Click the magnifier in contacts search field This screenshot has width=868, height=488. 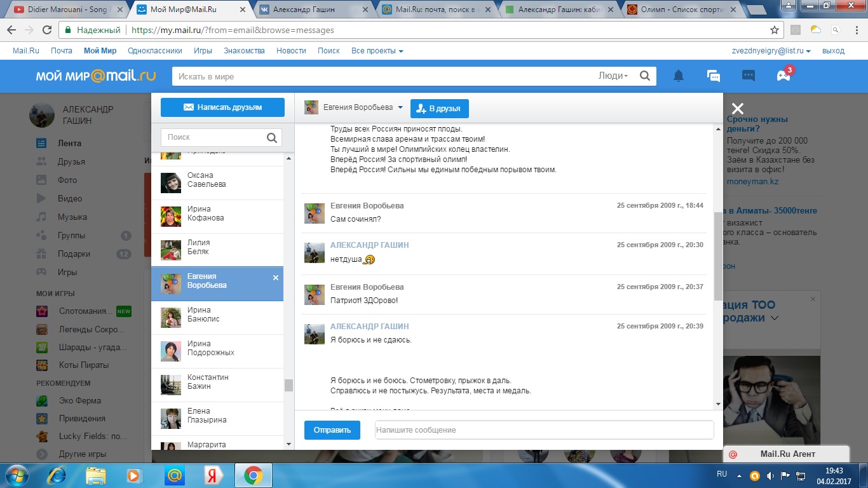coord(272,137)
